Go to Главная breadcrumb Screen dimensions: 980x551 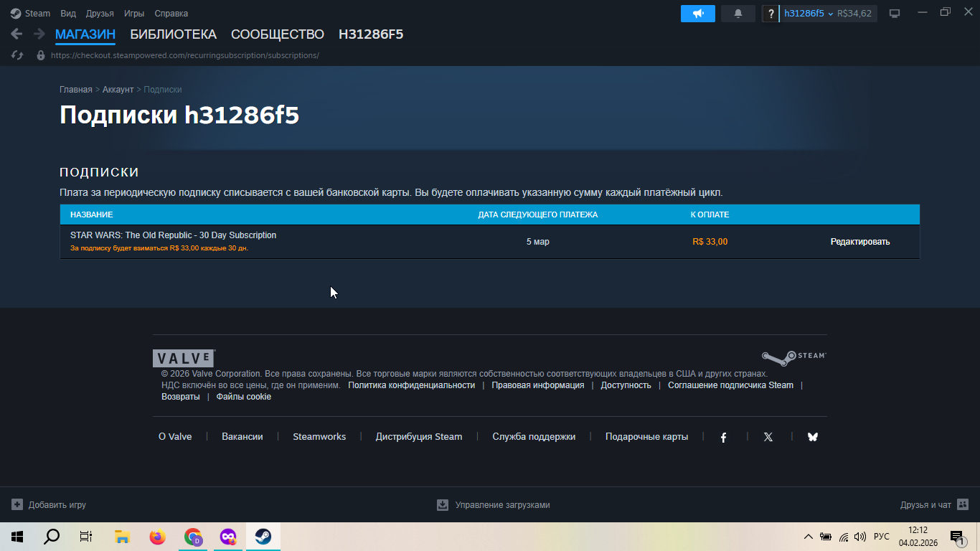tap(76, 90)
